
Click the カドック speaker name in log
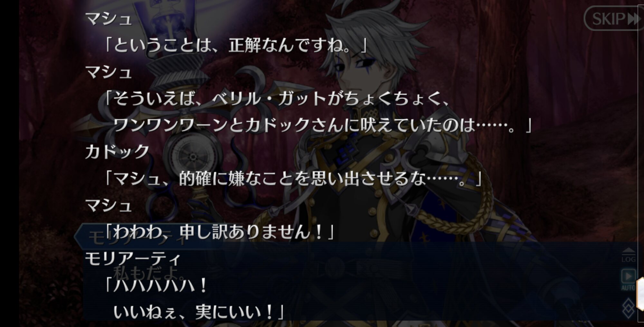pyautogui.click(x=117, y=151)
